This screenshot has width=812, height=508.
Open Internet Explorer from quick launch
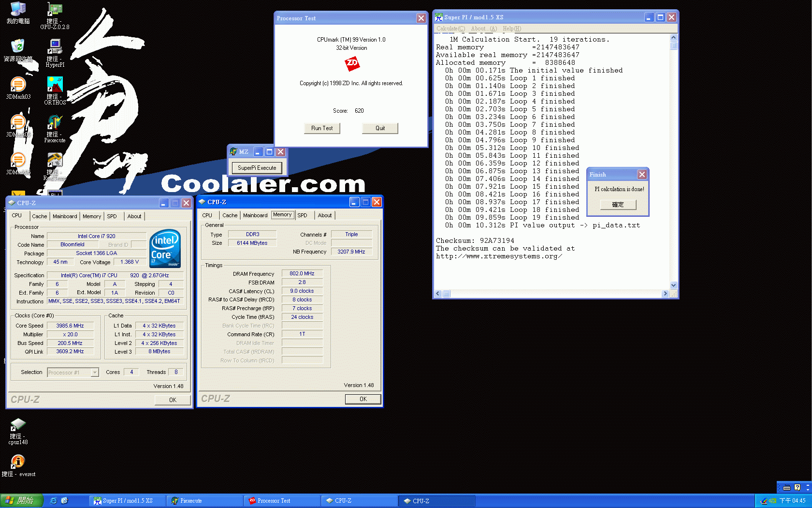[53, 501]
